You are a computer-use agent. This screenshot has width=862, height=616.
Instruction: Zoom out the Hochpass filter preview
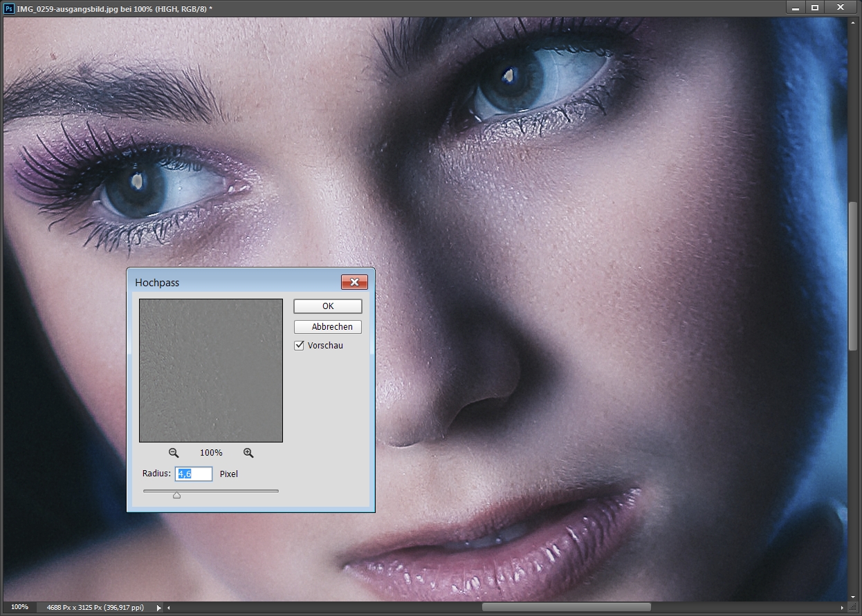coord(174,453)
